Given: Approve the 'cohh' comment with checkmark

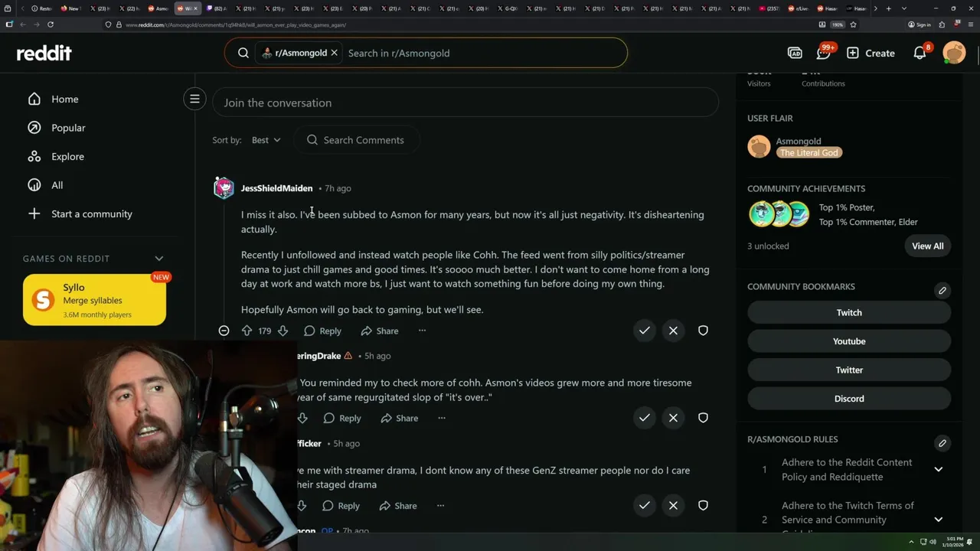Looking at the screenshot, I should [644, 418].
